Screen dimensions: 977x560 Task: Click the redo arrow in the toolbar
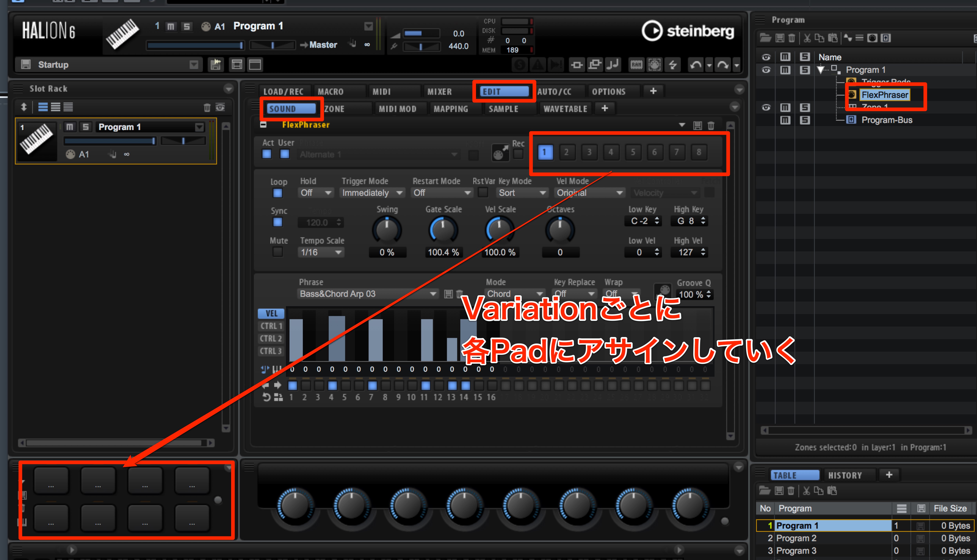click(x=723, y=65)
